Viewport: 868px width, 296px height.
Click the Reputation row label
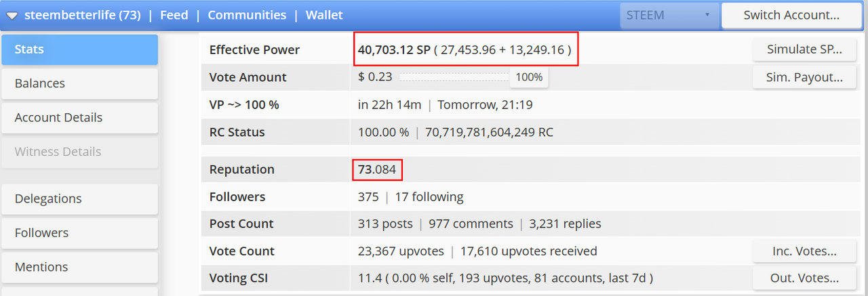(x=242, y=169)
